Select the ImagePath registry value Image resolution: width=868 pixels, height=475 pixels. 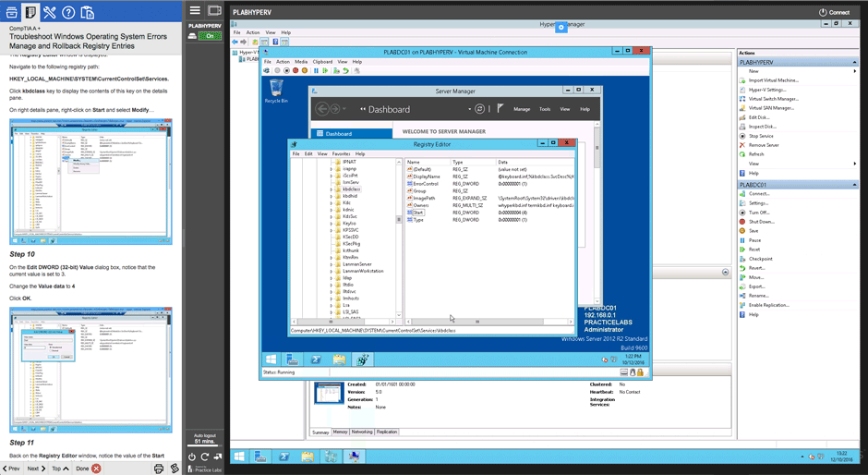[x=424, y=198]
